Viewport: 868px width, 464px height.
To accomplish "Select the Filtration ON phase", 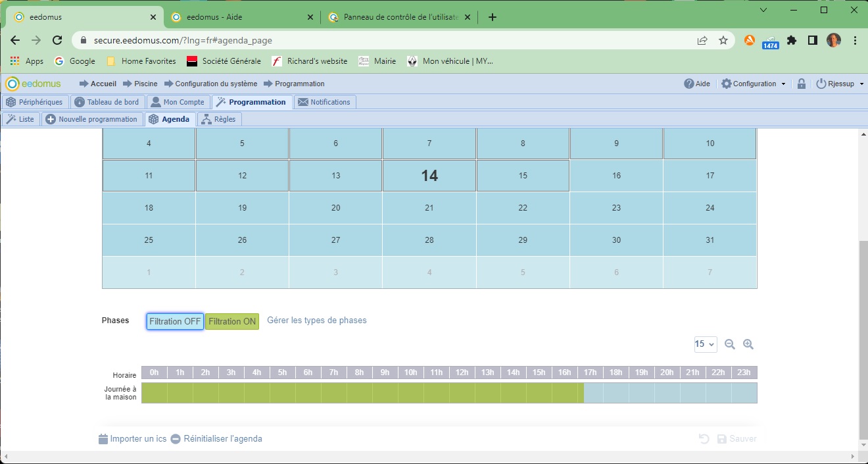I will coord(232,321).
